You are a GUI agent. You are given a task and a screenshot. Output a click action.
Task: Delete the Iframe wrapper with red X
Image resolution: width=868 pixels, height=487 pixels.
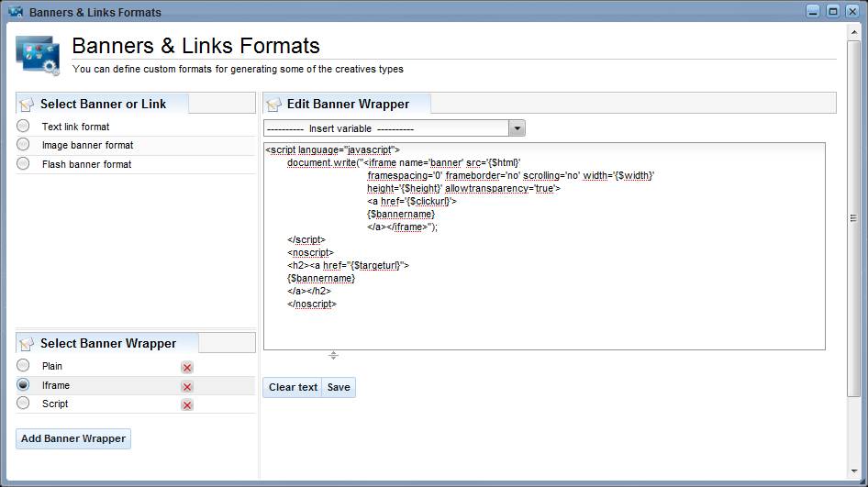click(187, 387)
